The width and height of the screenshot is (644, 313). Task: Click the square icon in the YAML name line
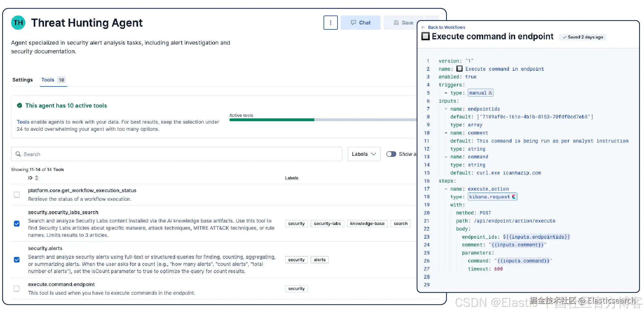tap(459, 68)
